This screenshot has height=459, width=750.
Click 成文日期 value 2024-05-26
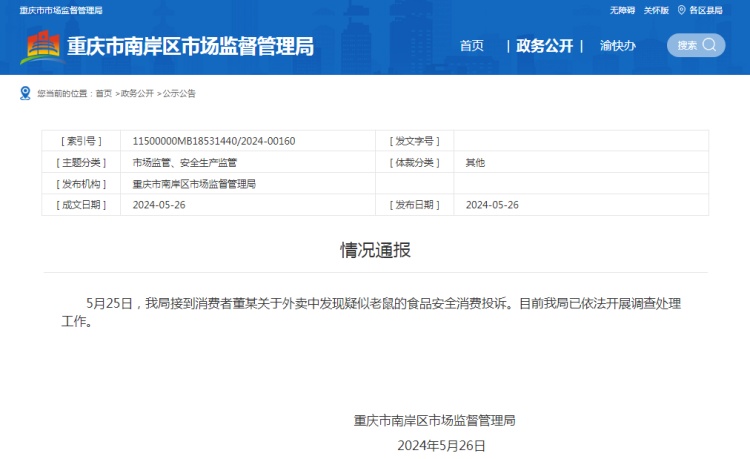point(159,205)
